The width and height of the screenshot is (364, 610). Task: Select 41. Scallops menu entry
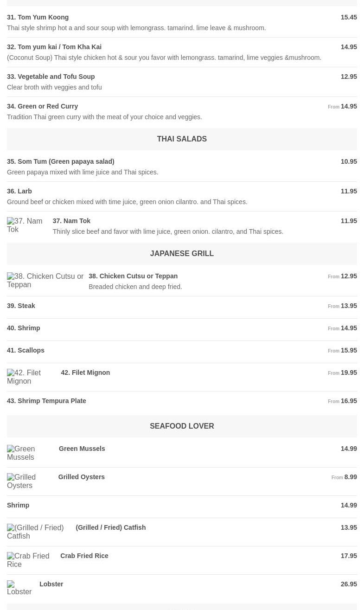point(26,350)
